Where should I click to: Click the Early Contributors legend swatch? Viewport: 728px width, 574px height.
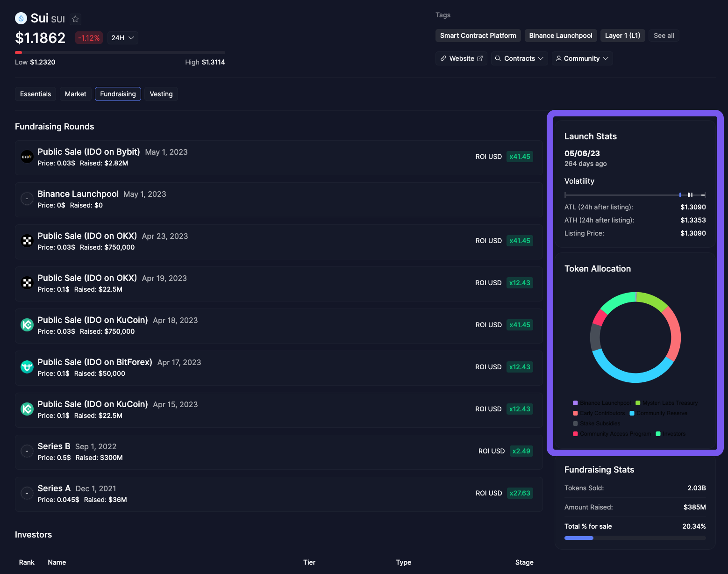575,413
